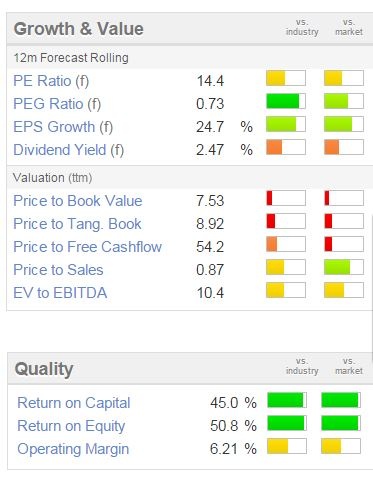Select the Price to Tang. Book link
Image resolution: width=373 pixels, height=487 pixels.
77,224
